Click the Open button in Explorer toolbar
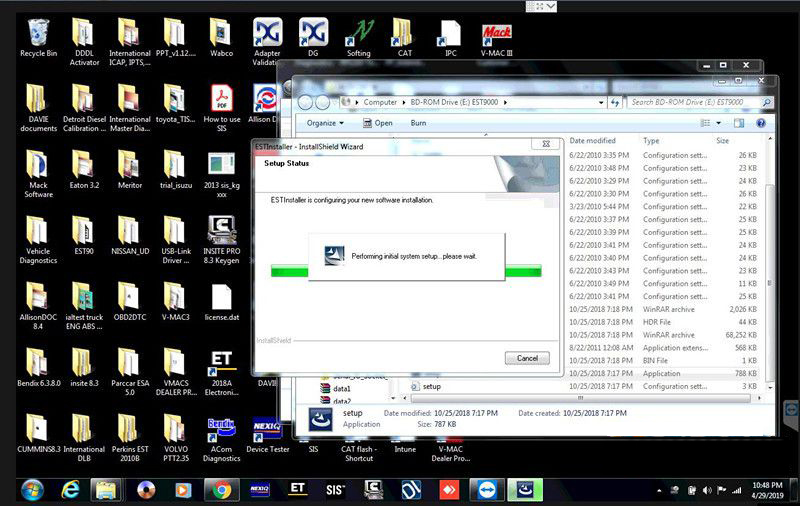 tap(378, 123)
